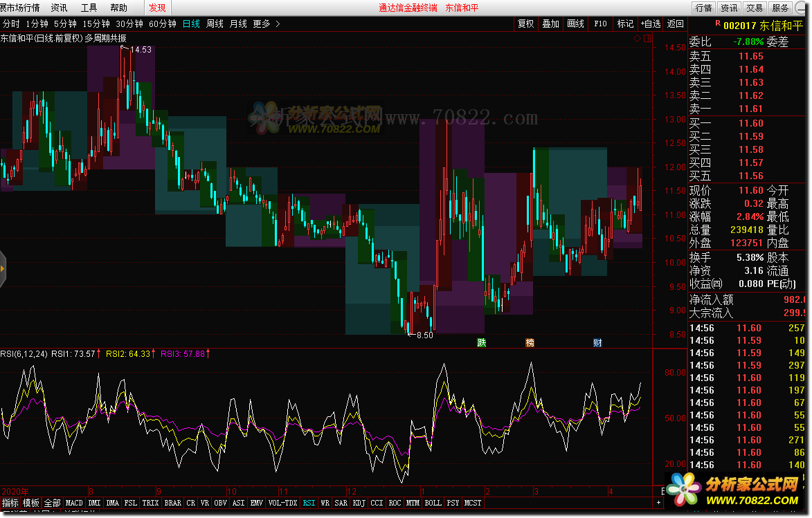Click the 返回 back button
Viewport: 812px width, 518px height.
click(x=676, y=24)
